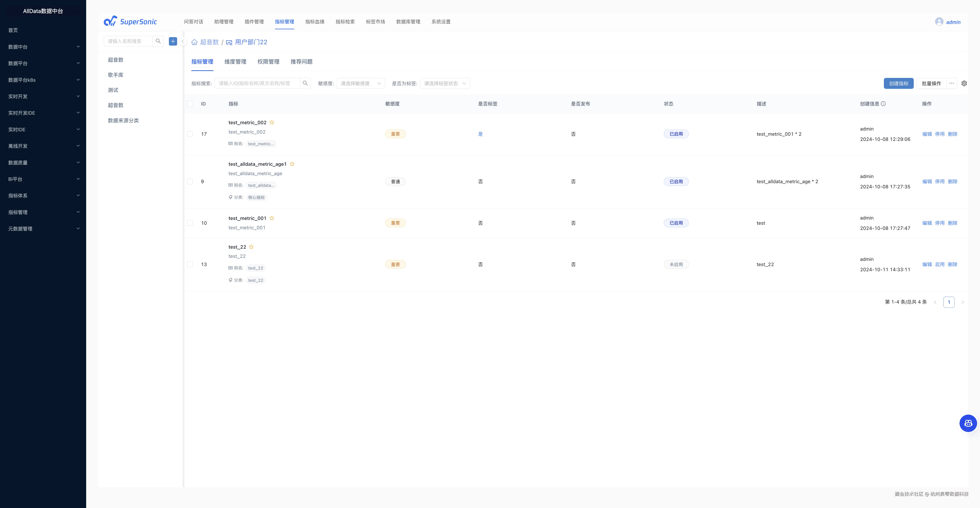Image resolution: width=980 pixels, height=508 pixels.
Task: Click the blue plus add-domain icon
Action: coord(173,41)
